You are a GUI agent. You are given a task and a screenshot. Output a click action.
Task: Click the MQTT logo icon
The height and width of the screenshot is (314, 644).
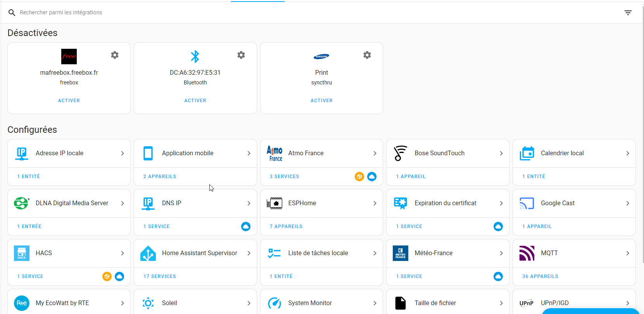(x=527, y=253)
